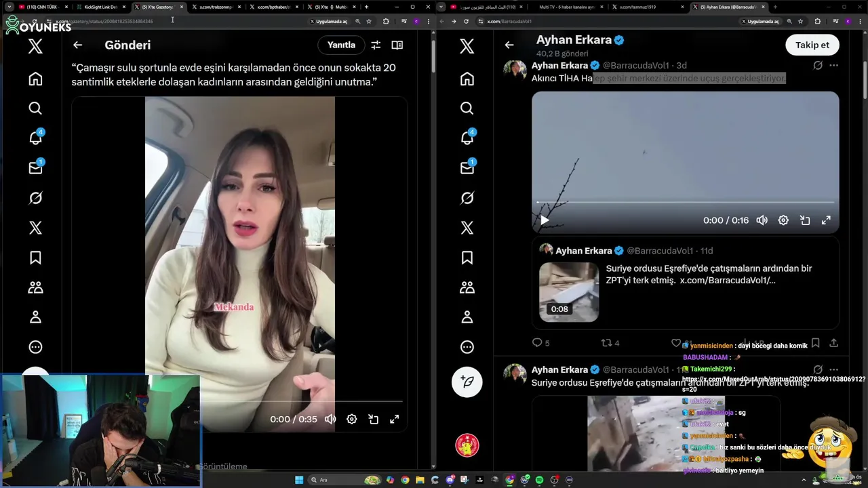Image resolution: width=868 pixels, height=488 pixels.
Task: Play the Akıncı TİHA video
Action: (x=545, y=220)
